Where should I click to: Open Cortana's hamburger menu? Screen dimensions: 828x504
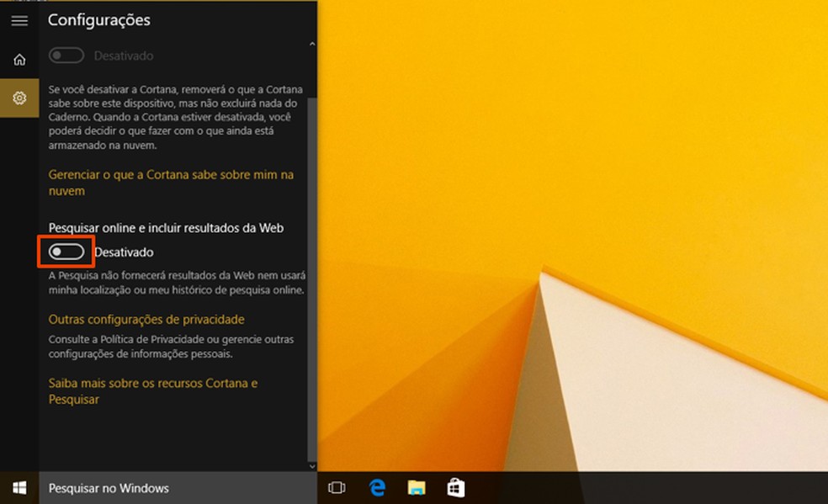[x=19, y=21]
